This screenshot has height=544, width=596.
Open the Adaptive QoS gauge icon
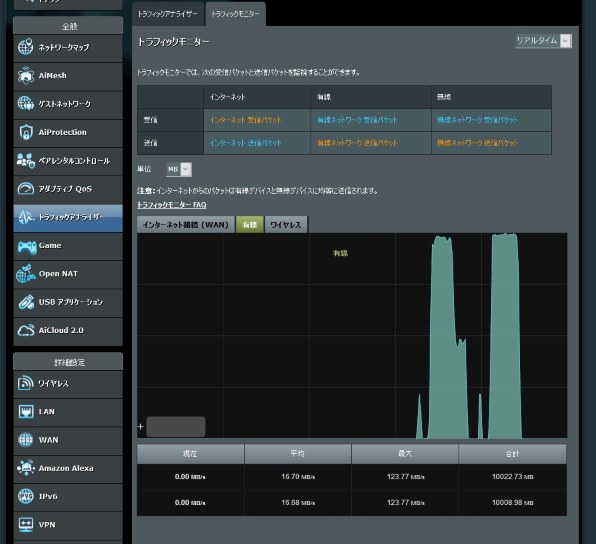[x=25, y=189]
